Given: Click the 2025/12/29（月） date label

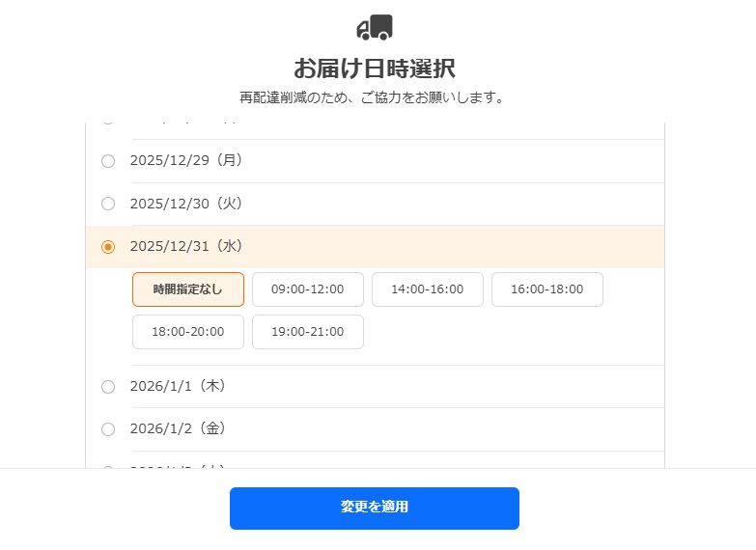Looking at the screenshot, I should [187, 160].
